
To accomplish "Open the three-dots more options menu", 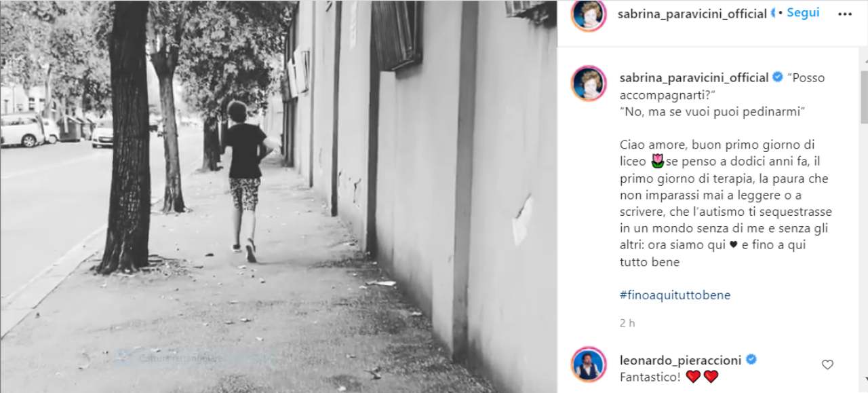I will [844, 14].
